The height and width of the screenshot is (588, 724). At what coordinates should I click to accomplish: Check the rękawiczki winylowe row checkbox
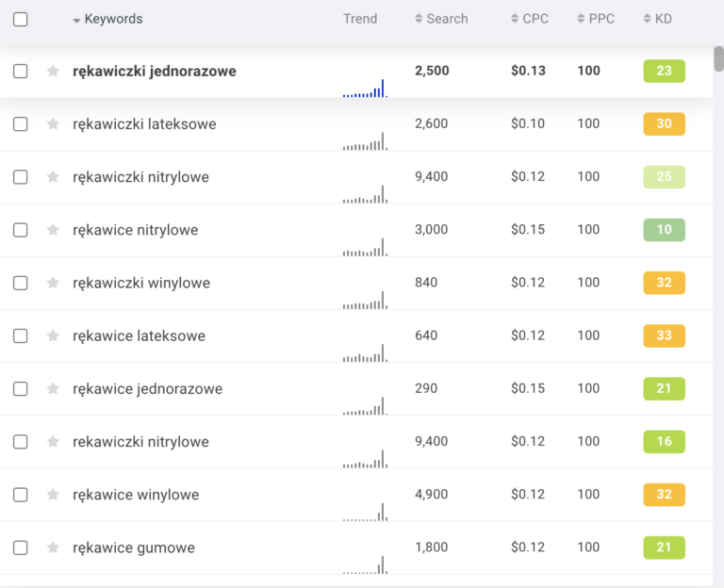point(21,283)
